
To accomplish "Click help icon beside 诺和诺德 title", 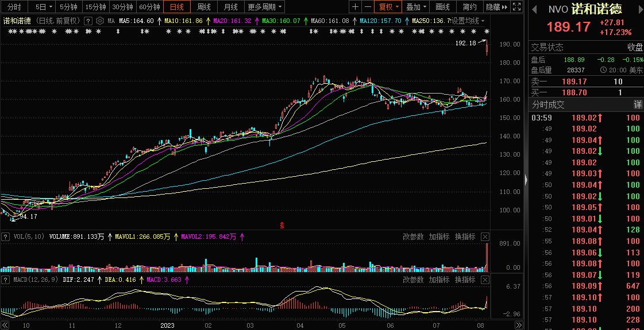I will [88, 21].
